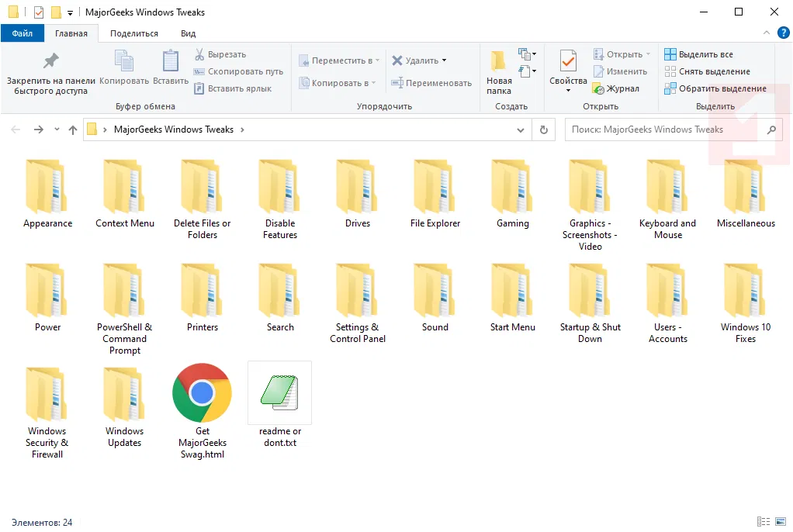Switch to large icons view in status bar

(781, 521)
